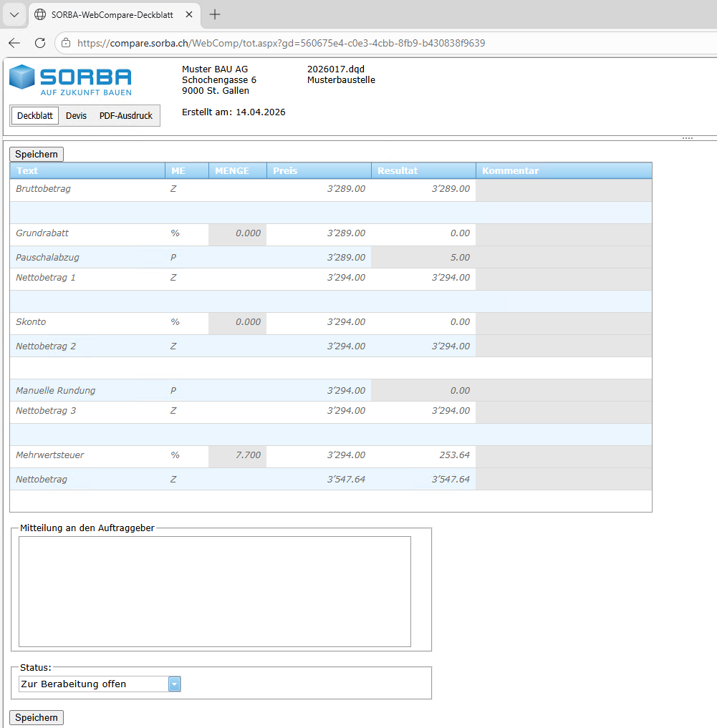Select the Nettobetrag 2 label

click(x=46, y=346)
